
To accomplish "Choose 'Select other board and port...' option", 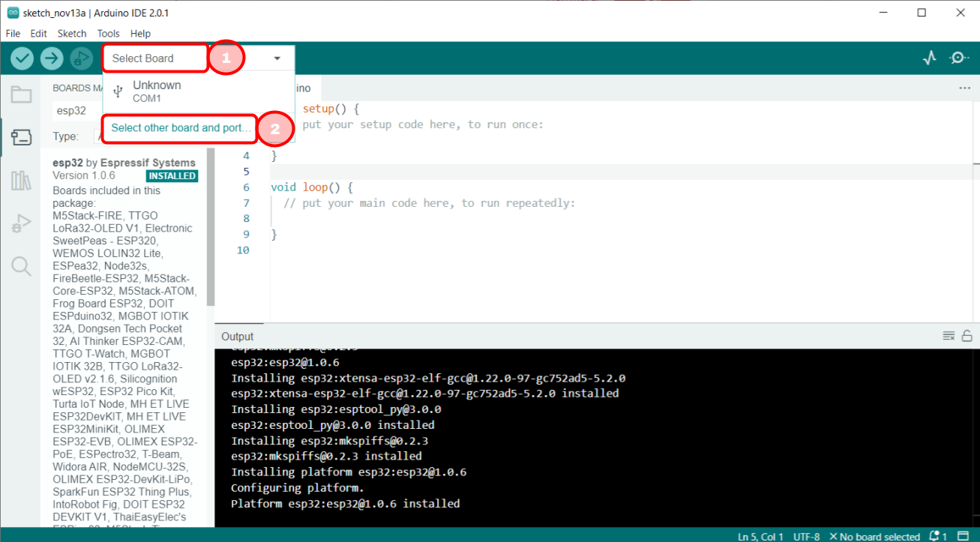I will pyautogui.click(x=179, y=128).
